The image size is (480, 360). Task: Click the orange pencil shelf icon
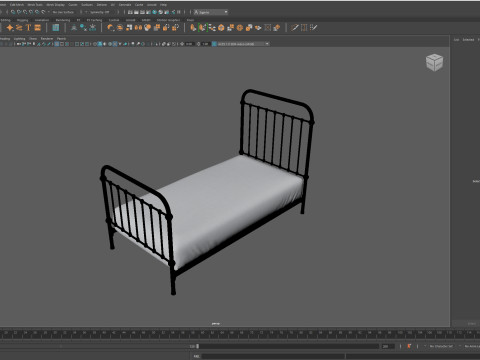tap(295, 28)
